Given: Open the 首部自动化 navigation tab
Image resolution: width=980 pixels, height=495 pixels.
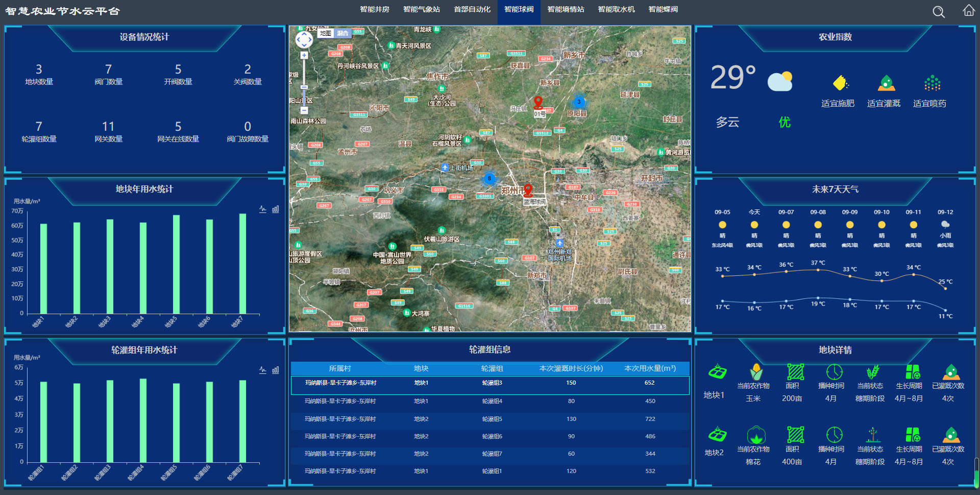Looking at the screenshot, I should (x=472, y=10).
